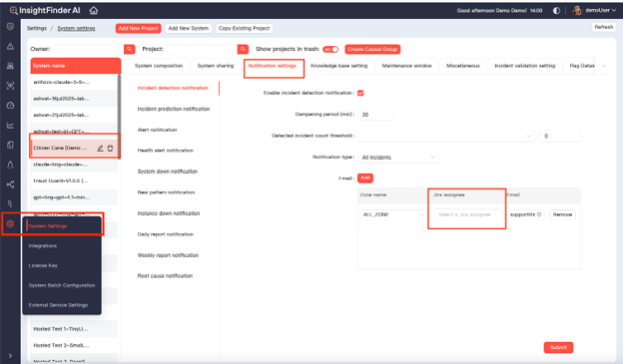
Task: Delete the Citizen Care system
Action: click(110, 148)
